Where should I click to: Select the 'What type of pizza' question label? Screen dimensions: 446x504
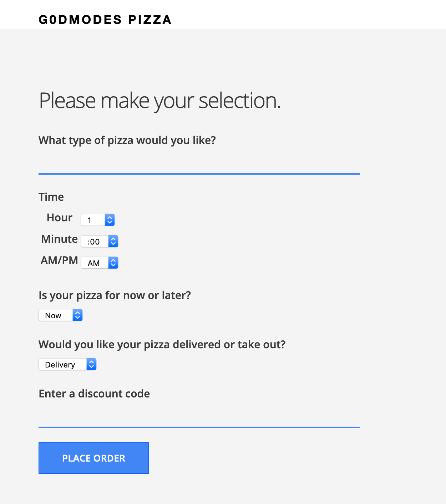pos(127,140)
